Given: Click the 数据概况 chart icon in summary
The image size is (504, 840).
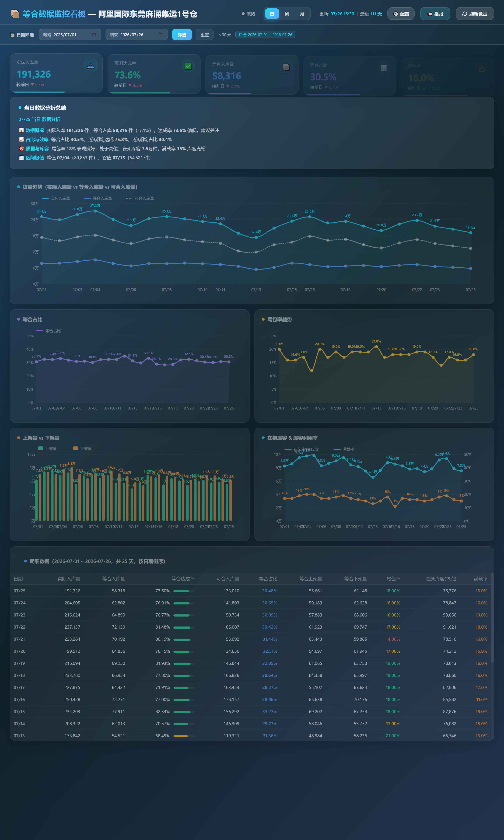Looking at the screenshot, I should (x=21, y=130).
